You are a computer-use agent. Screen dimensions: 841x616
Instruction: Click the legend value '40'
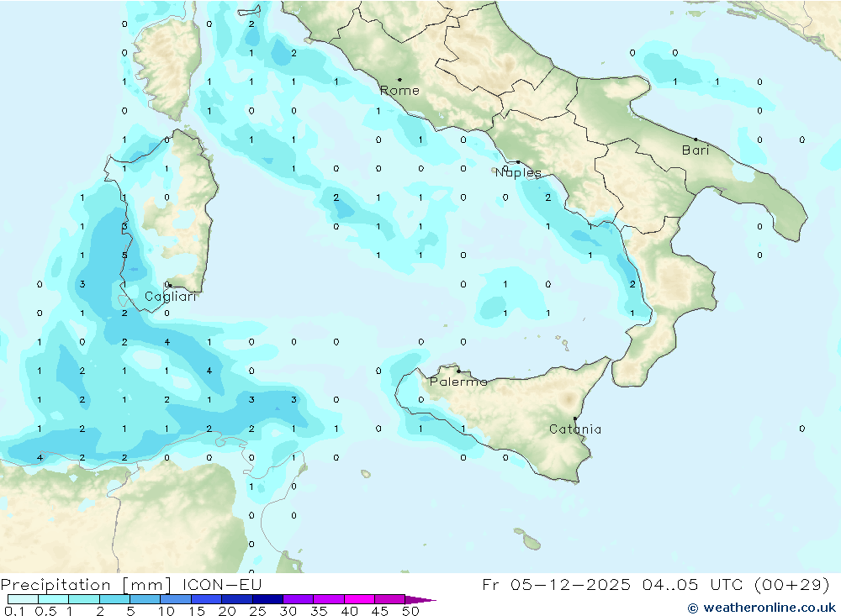point(350,611)
